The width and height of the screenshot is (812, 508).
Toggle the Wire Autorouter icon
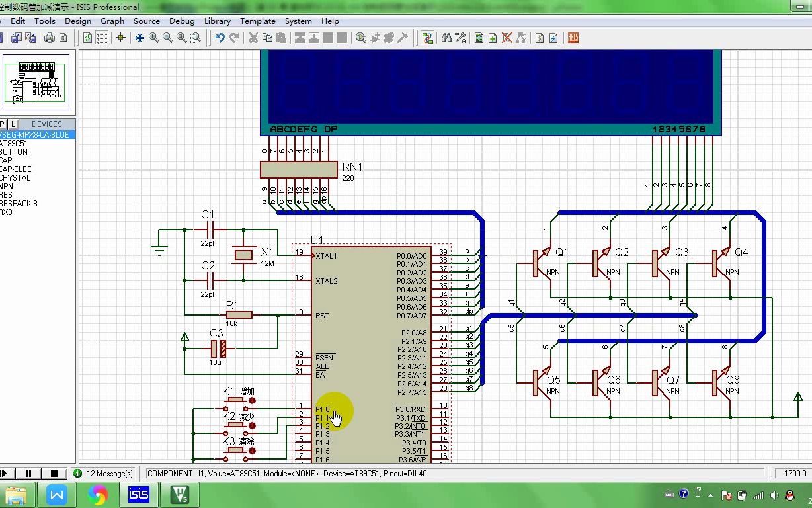427,38
